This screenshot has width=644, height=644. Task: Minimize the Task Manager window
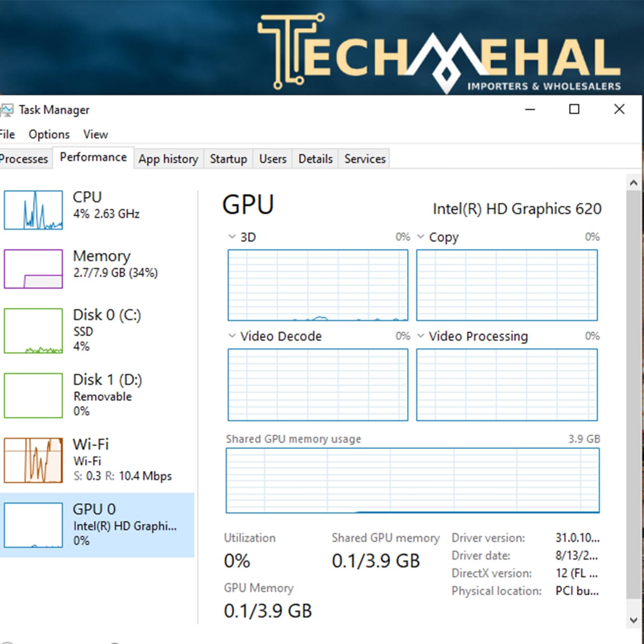(530, 109)
